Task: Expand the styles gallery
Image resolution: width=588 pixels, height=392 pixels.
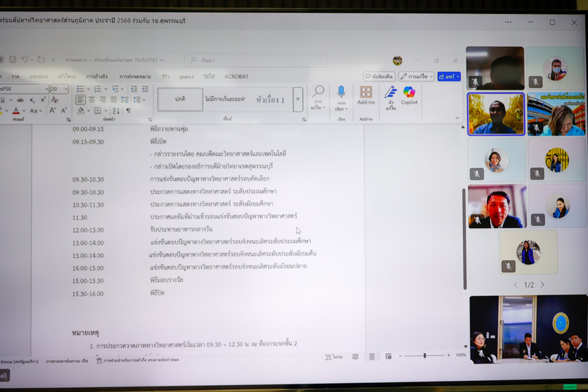Action: coord(297,100)
